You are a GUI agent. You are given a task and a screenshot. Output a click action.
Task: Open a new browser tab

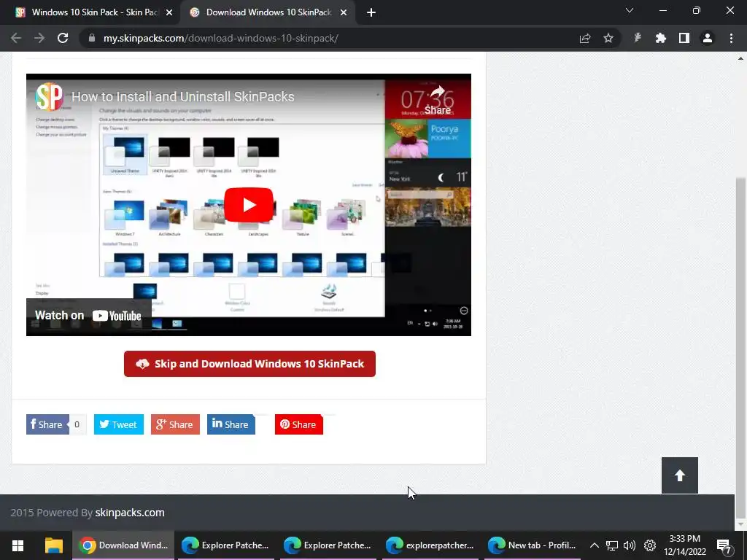pyautogui.click(x=371, y=12)
